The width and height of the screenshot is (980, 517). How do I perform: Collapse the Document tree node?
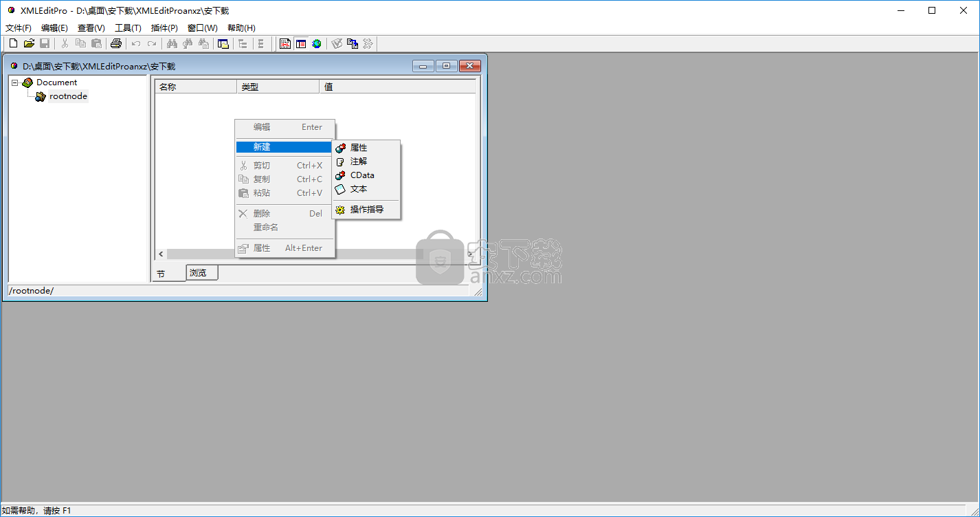point(15,82)
